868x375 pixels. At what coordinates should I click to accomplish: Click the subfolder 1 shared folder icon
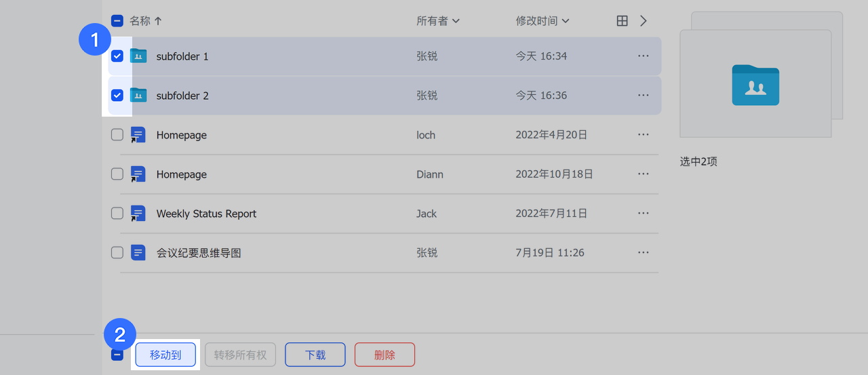(x=138, y=56)
